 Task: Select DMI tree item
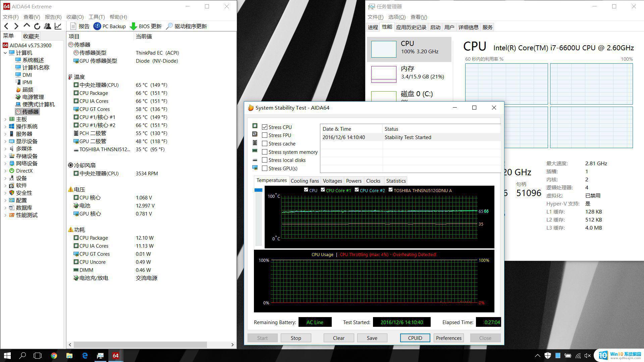tap(23, 75)
